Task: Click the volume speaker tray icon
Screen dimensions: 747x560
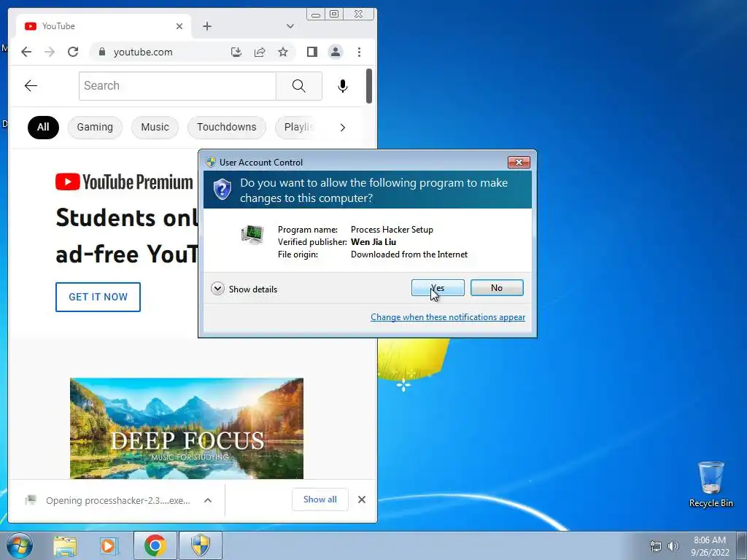Action: point(673,546)
